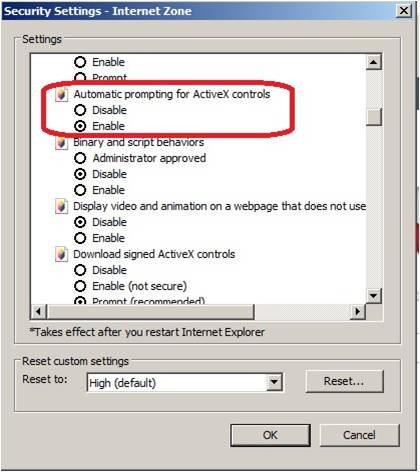Click the scroll down arrow in settings list
Image resolution: width=420 pixels, height=472 pixels.
[374, 296]
